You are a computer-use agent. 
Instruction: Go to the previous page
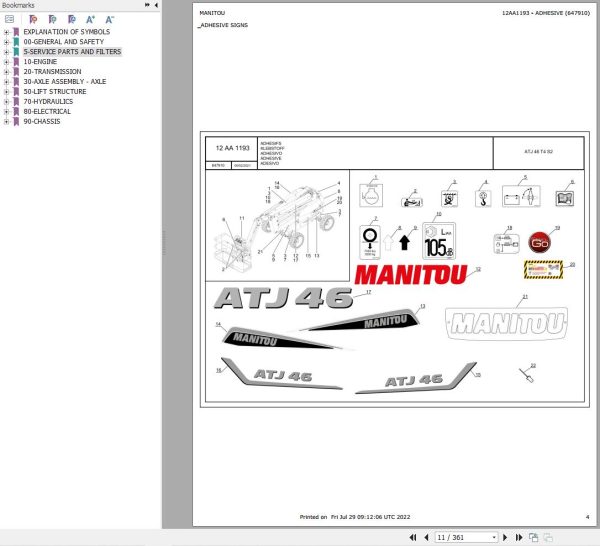pos(426,537)
